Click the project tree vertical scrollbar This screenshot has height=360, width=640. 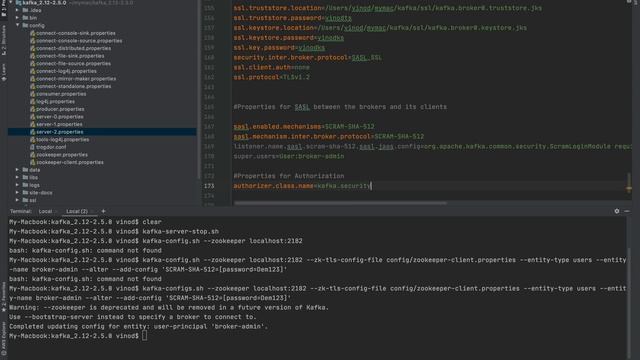[x=199, y=90]
